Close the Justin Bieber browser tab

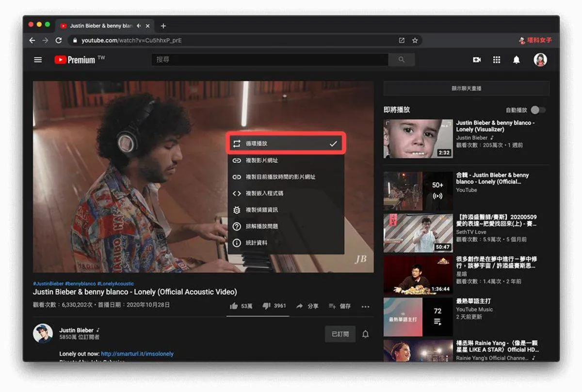click(147, 26)
